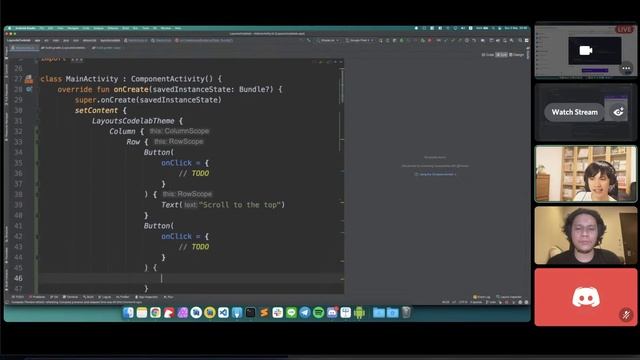640x360 pixels.
Task: Click 'Button(' on line 34
Action: coord(158,153)
